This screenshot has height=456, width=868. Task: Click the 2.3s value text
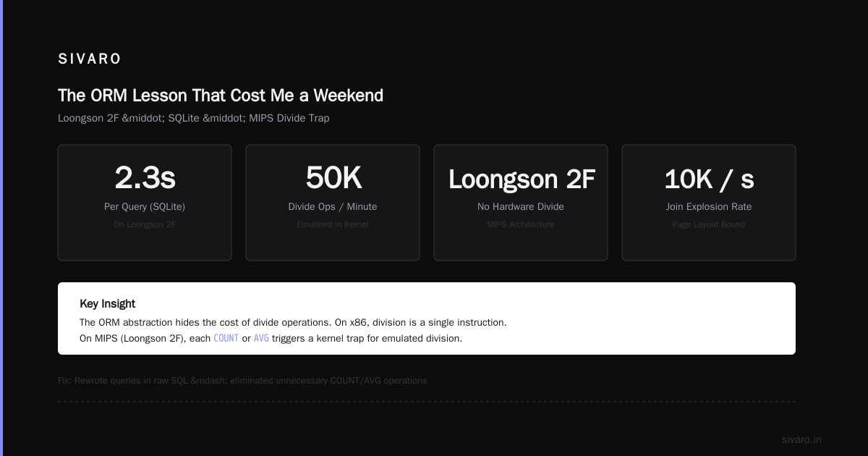pyautogui.click(x=145, y=178)
